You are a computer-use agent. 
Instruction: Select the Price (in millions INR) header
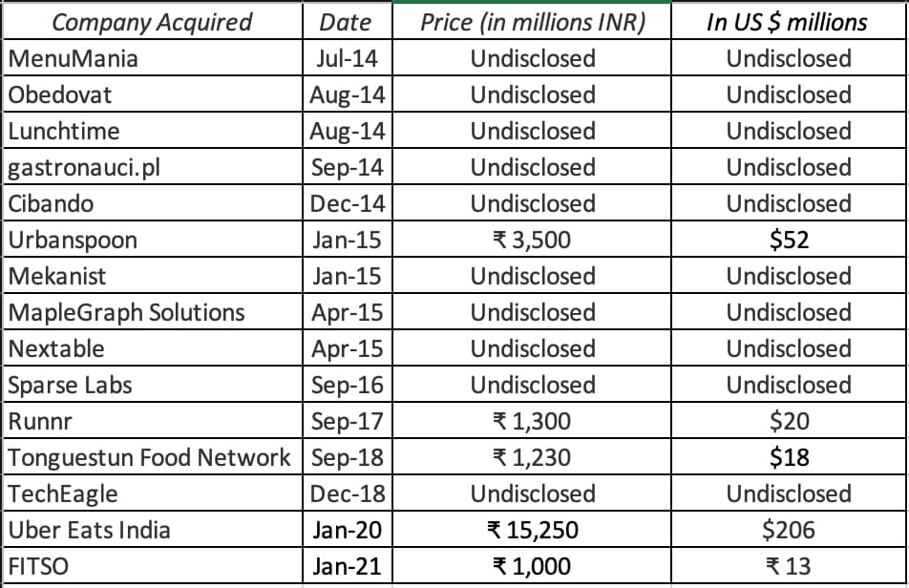coord(533,22)
